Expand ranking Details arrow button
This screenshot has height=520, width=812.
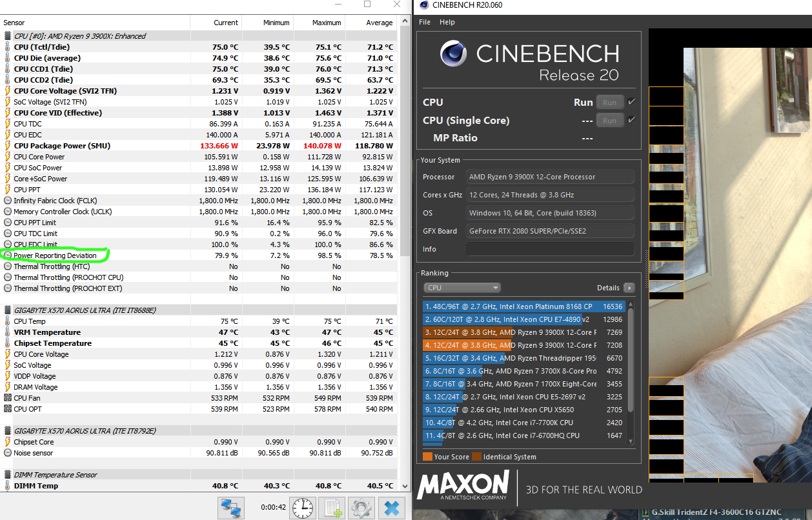pyautogui.click(x=629, y=288)
